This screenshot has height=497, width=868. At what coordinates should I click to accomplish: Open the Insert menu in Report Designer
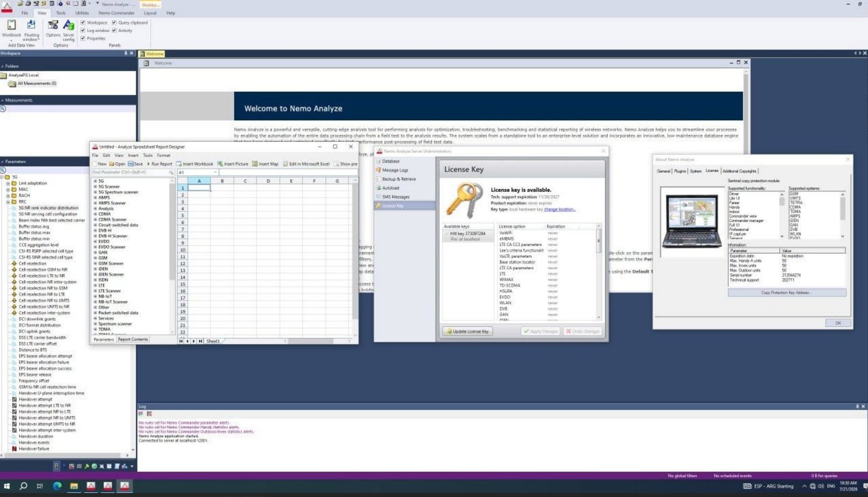coord(133,156)
